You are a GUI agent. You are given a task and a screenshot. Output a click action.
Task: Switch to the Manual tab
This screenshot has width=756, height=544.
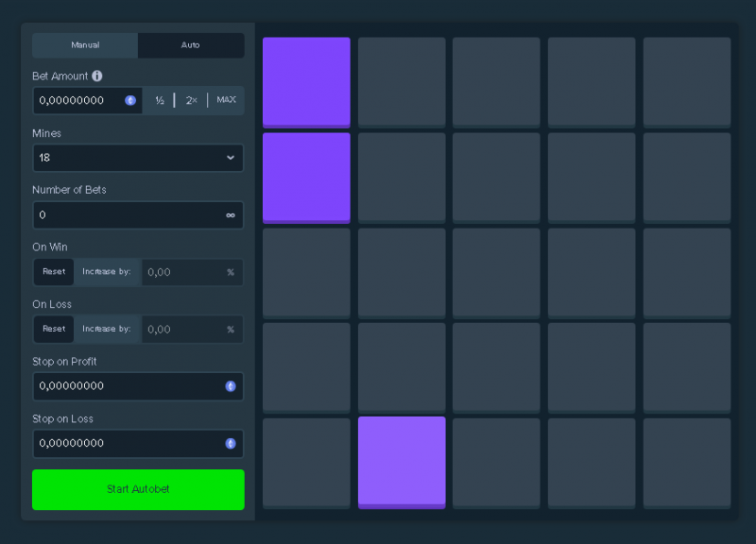(85, 45)
